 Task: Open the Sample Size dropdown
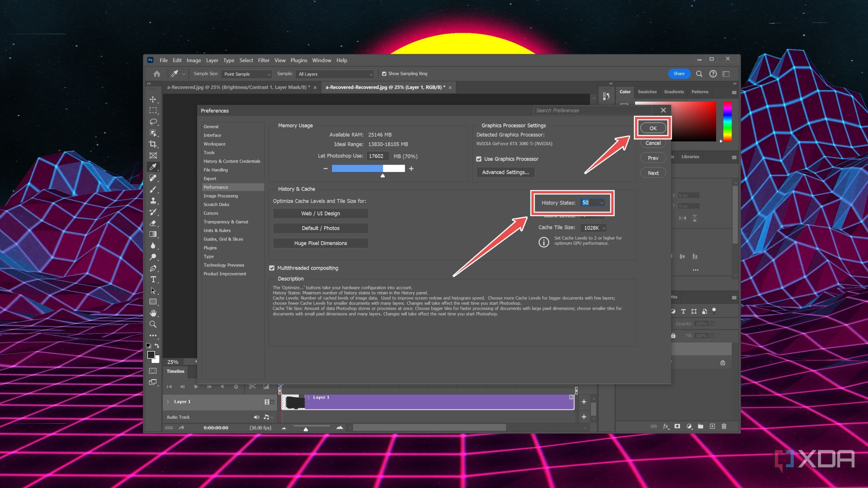pyautogui.click(x=246, y=74)
